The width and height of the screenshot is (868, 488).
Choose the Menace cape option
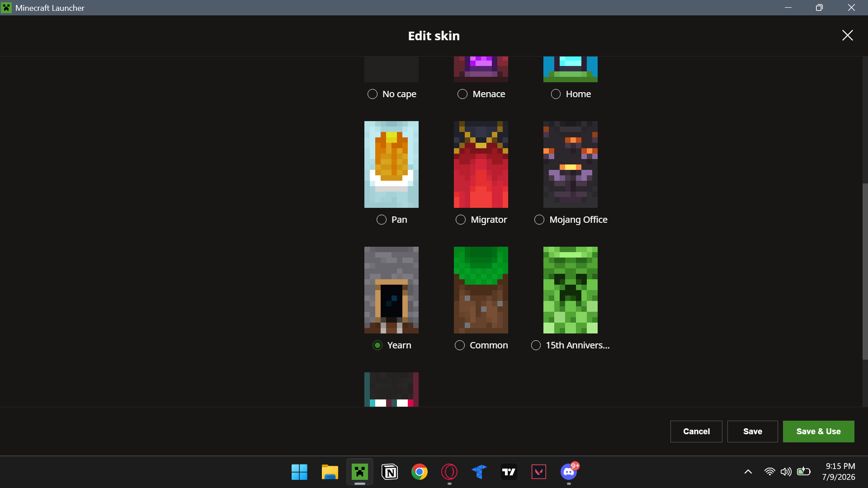click(x=462, y=94)
